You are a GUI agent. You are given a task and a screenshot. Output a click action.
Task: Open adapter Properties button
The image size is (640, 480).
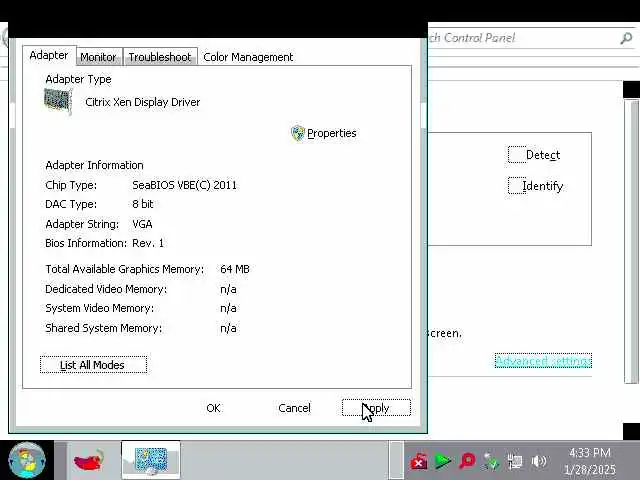click(324, 133)
